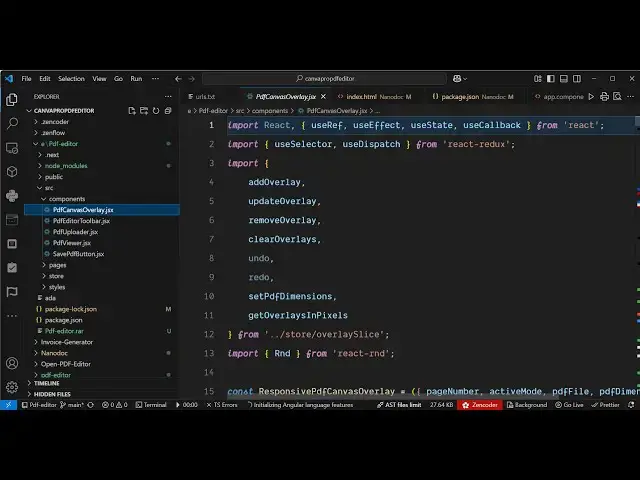
Task: Open Explorer views and more actions menu
Action: point(168,97)
